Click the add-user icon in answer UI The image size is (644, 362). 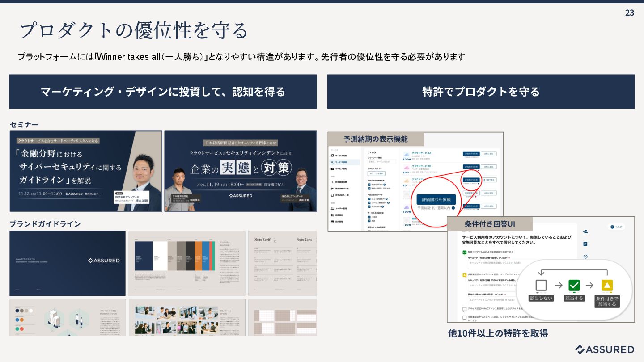pos(585,231)
